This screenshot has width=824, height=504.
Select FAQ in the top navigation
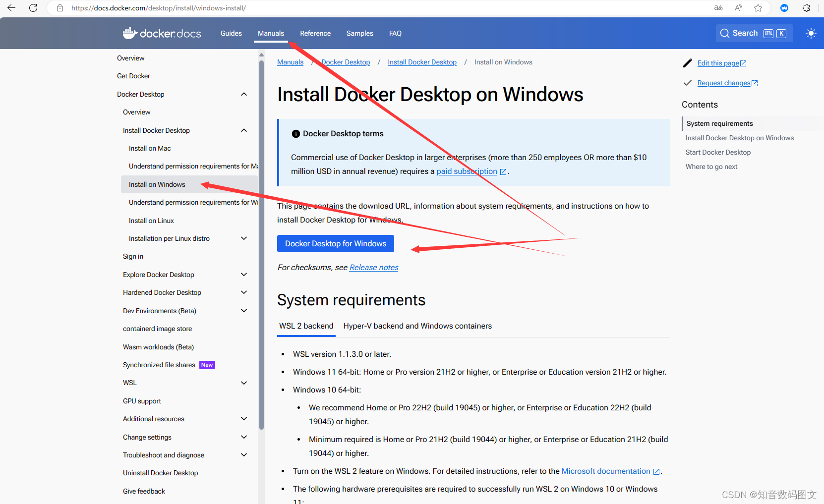(395, 33)
